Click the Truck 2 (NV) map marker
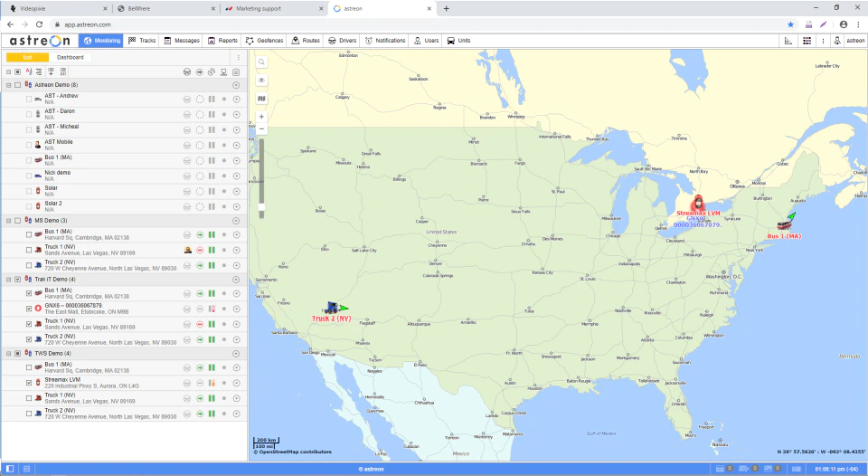The height and width of the screenshot is (476, 868). [x=334, y=308]
